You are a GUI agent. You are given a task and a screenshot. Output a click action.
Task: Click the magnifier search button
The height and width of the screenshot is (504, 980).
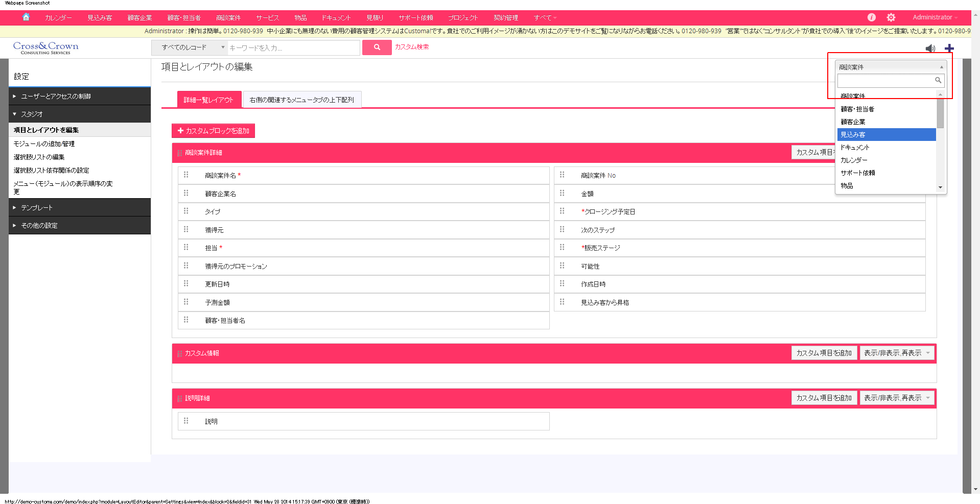(377, 47)
